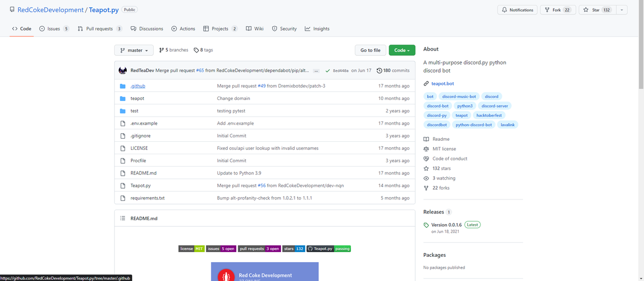Click the Teapot.py passing badge
644x281 pixels.
329,249
